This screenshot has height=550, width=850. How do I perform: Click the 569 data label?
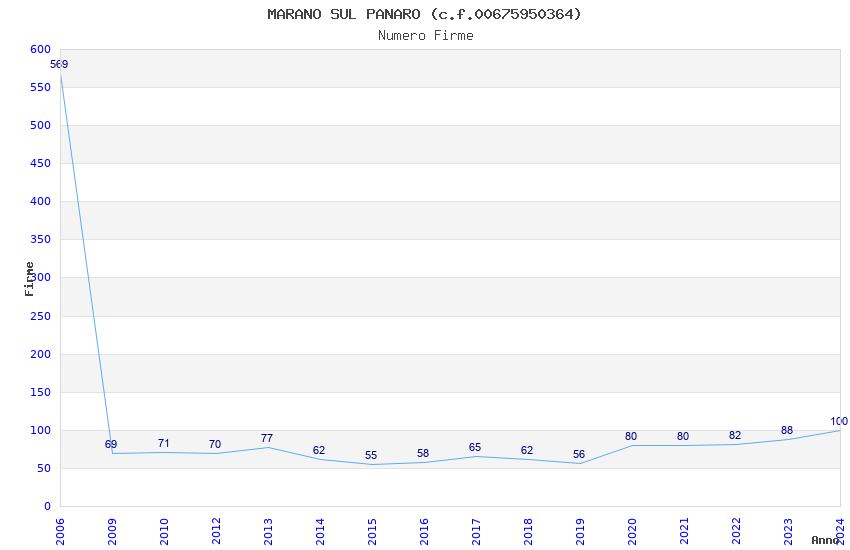(x=59, y=64)
